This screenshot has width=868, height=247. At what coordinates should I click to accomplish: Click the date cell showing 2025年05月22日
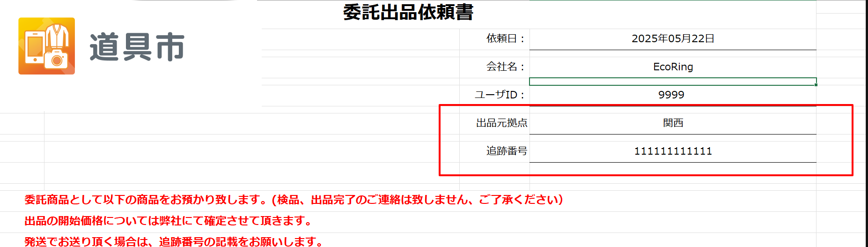click(x=672, y=38)
